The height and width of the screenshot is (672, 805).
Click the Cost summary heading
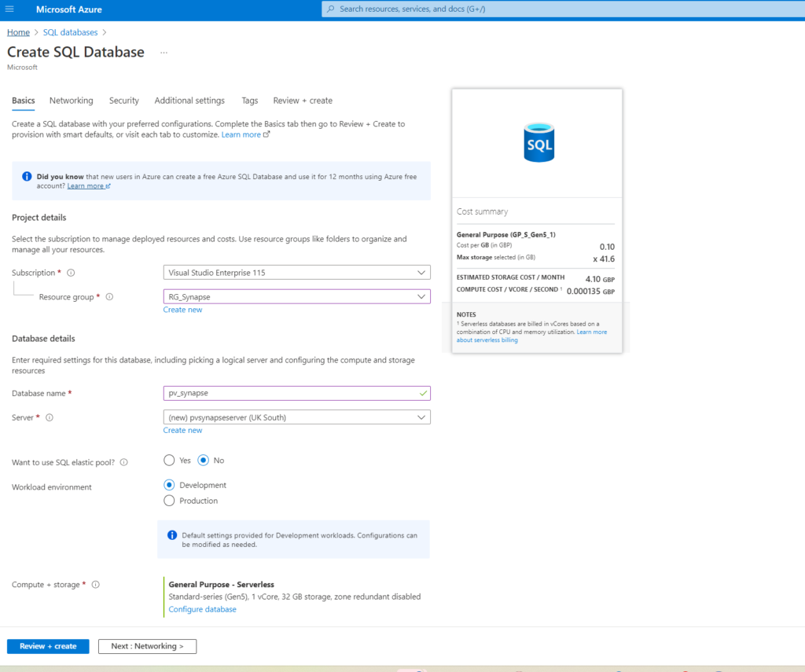click(482, 211)
